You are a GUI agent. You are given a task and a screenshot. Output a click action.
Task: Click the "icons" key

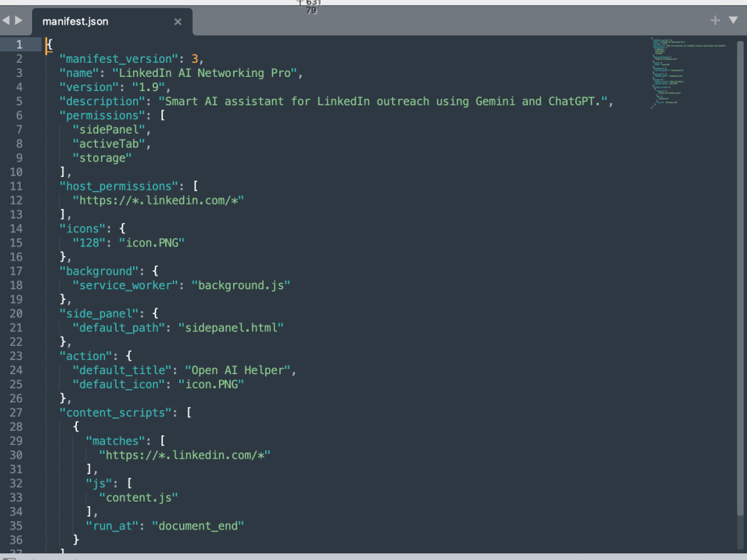pos(82,229)
